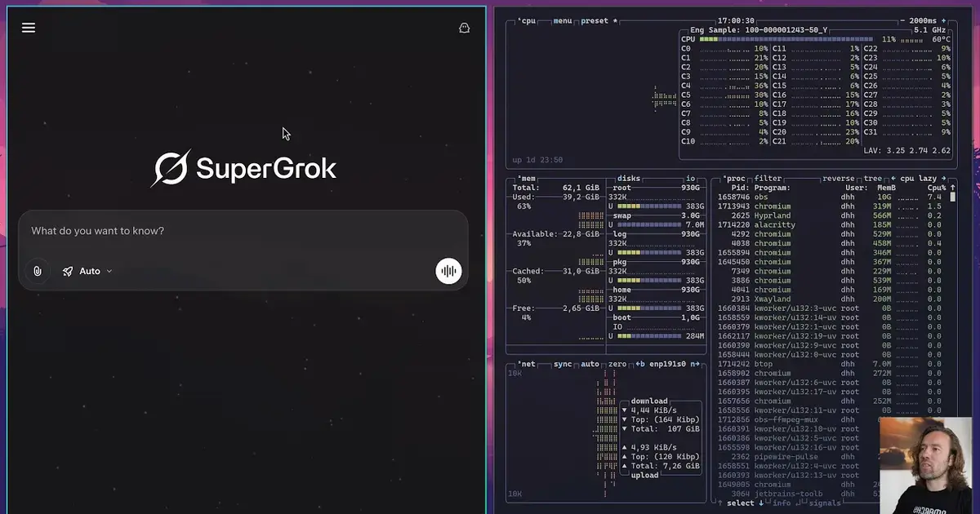
Task: Click the Cpu% column header
Action: [935, 188]
